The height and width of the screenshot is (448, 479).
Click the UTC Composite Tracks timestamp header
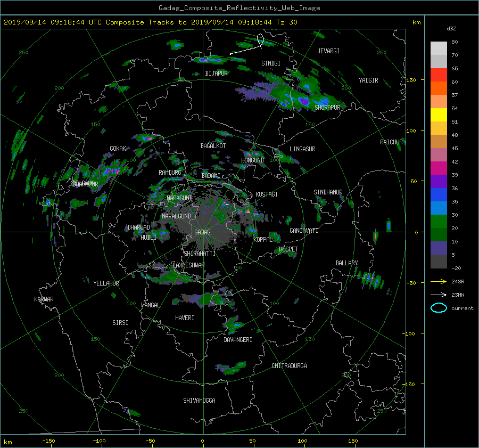tap(150, 22)
